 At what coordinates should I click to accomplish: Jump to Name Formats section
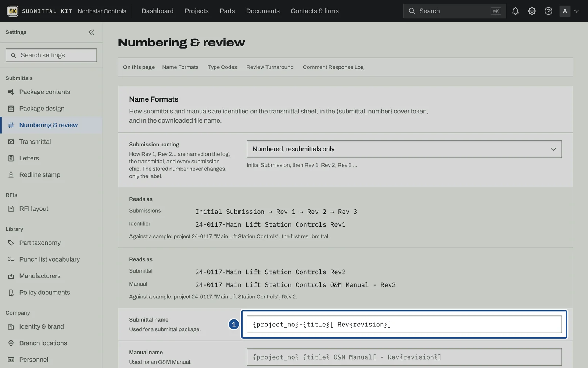click(180, 67)
